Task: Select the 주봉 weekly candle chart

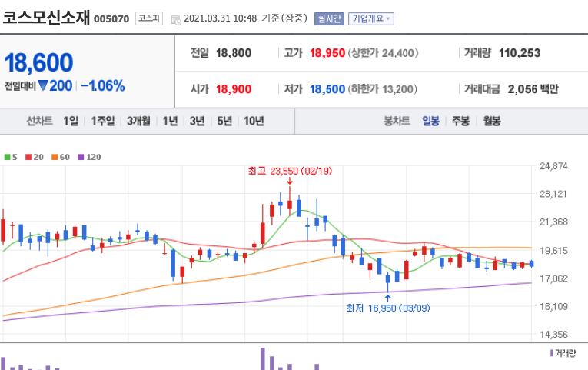Action: click(461, 121)
